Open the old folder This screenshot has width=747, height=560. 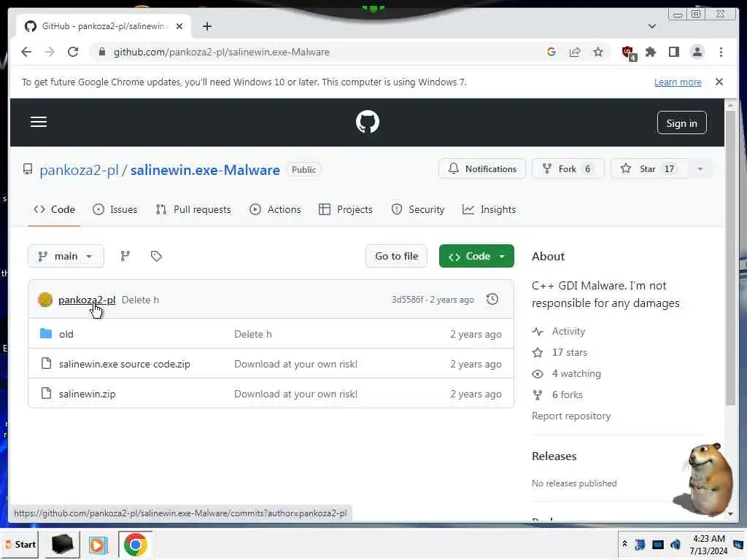66,334
